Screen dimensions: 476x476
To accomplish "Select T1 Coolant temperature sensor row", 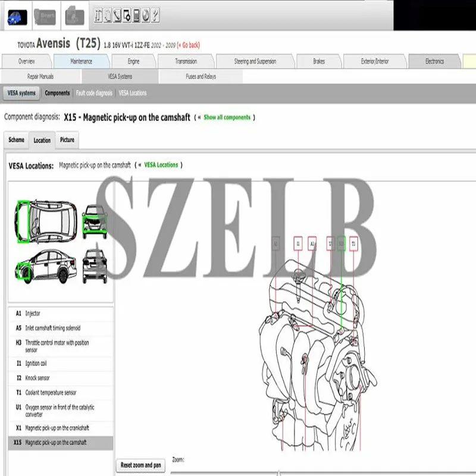I will click(x=61, y=393).
